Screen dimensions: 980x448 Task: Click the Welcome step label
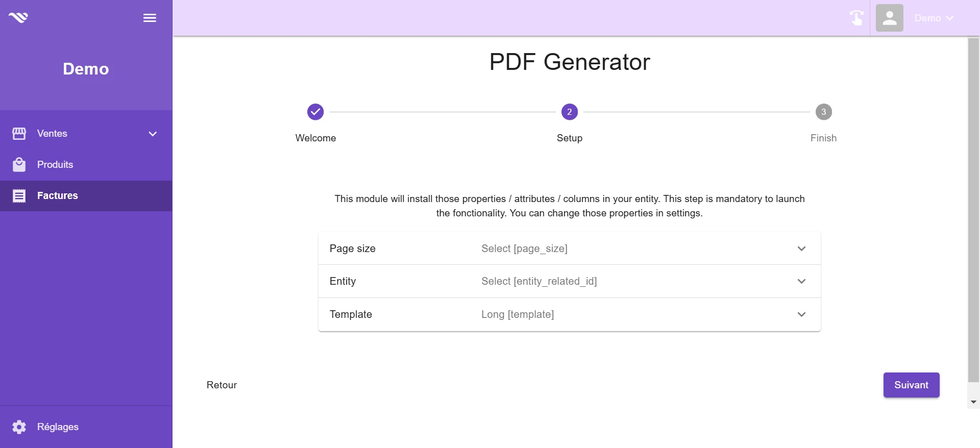point(315,138)
